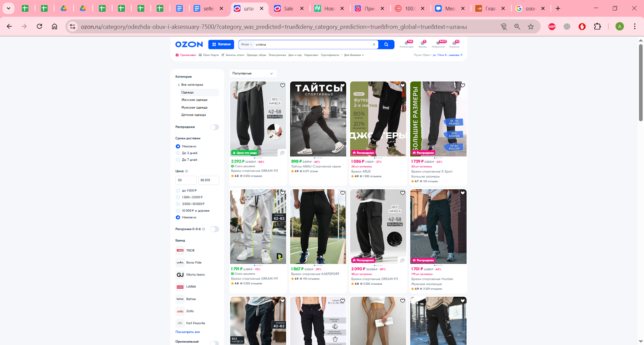Open the tab list chevron in Chrome
Viewport: 644px width, 345px height.
8,8
